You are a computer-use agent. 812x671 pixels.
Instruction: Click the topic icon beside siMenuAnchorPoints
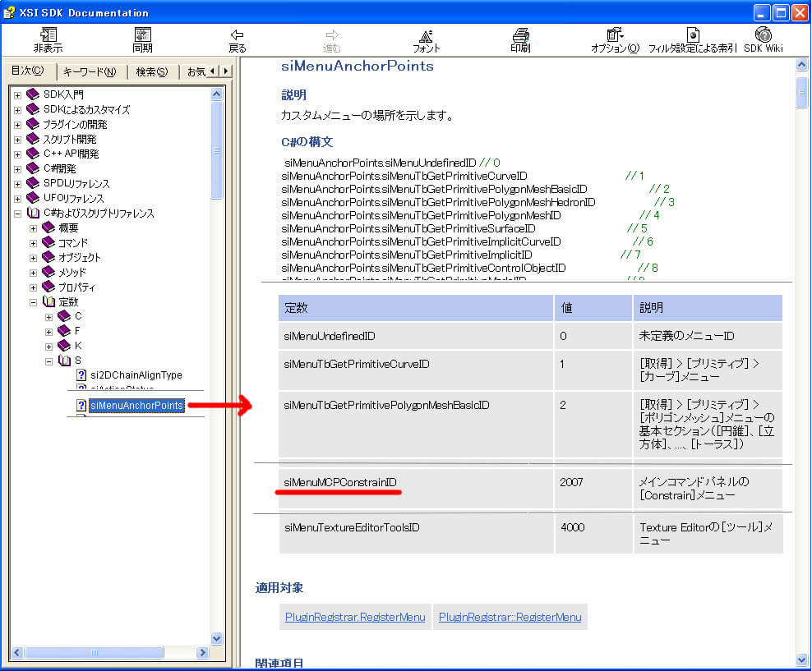coord(81,405)
